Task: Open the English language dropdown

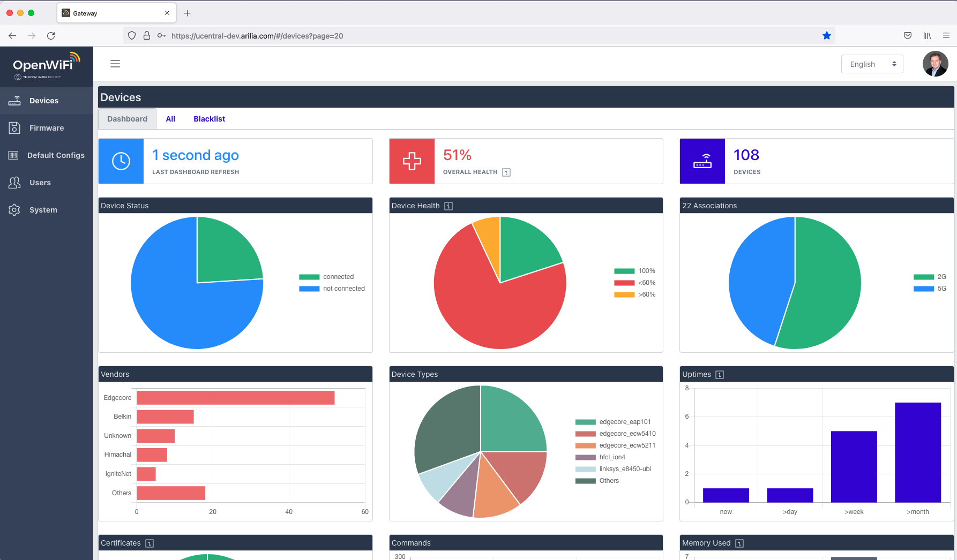Action: tap(872, 64)
